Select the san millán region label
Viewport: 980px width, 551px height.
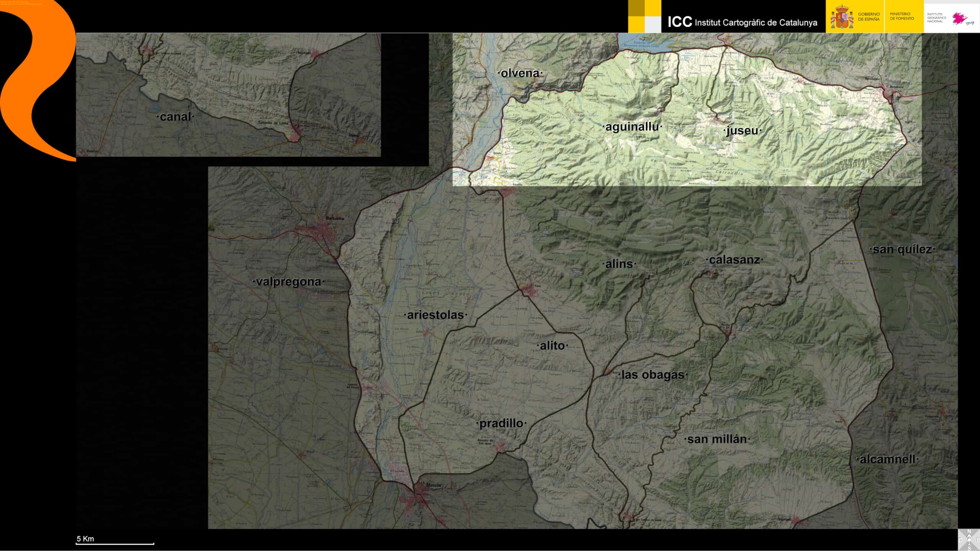pyautogui.click(x=717, y=439)
